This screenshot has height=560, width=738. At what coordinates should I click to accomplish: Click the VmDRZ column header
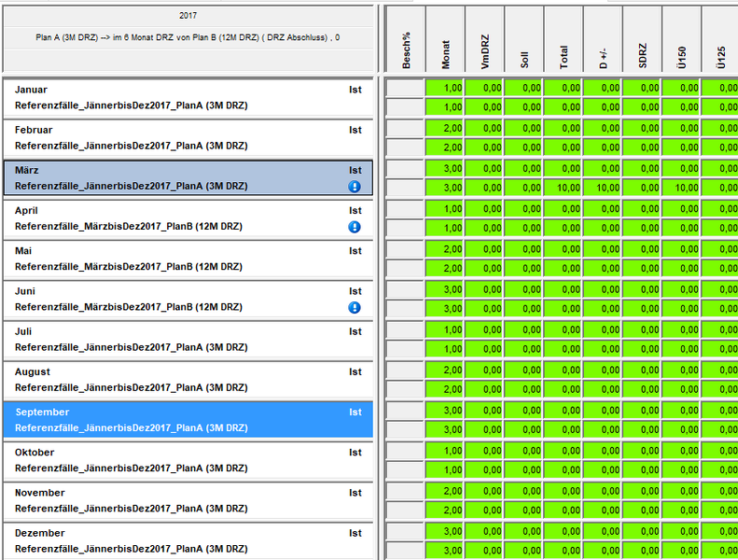[x=484, y=39]
